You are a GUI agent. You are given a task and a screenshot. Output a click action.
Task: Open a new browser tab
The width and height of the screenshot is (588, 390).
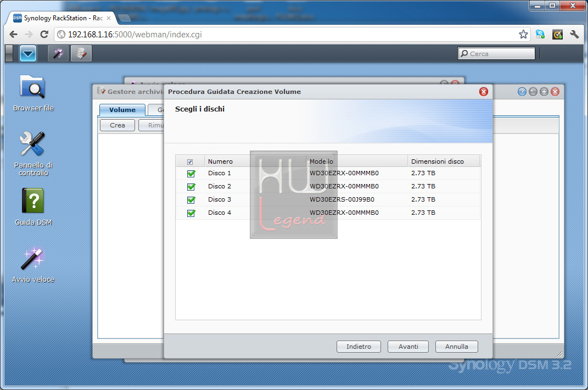[124, 18]
